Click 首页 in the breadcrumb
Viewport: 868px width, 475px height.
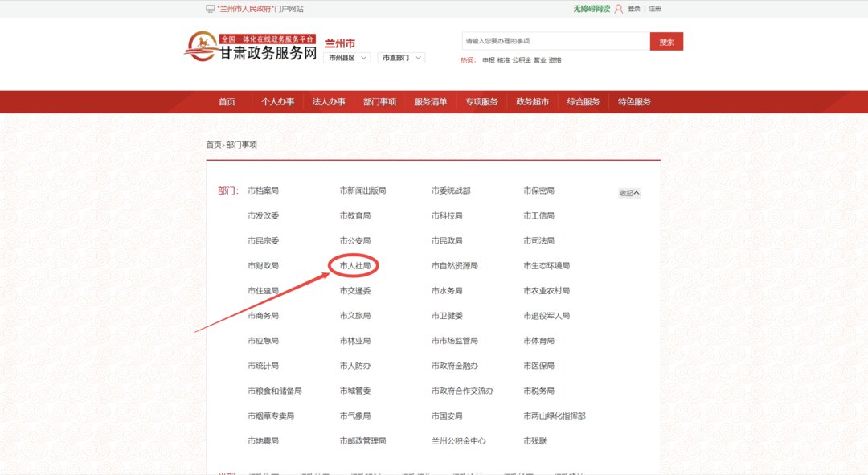(214, 145)
